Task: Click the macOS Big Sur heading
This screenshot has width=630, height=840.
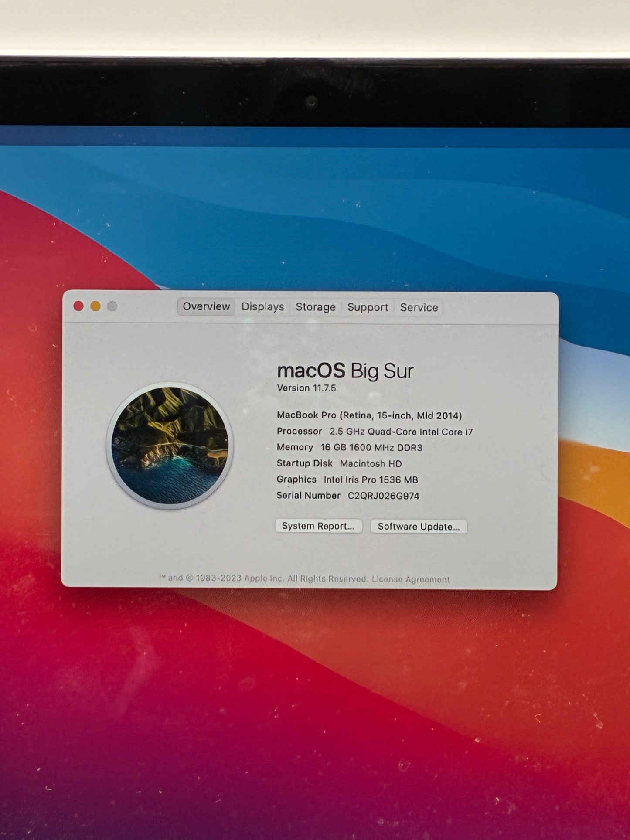Action: point(345,371)
